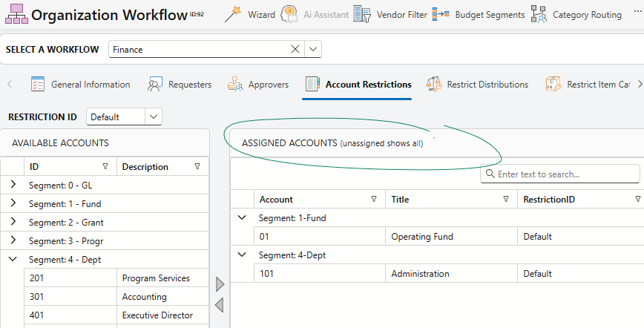
Task: Open the Select a Workflow dropdown arrow
Action: coord(313,49)
